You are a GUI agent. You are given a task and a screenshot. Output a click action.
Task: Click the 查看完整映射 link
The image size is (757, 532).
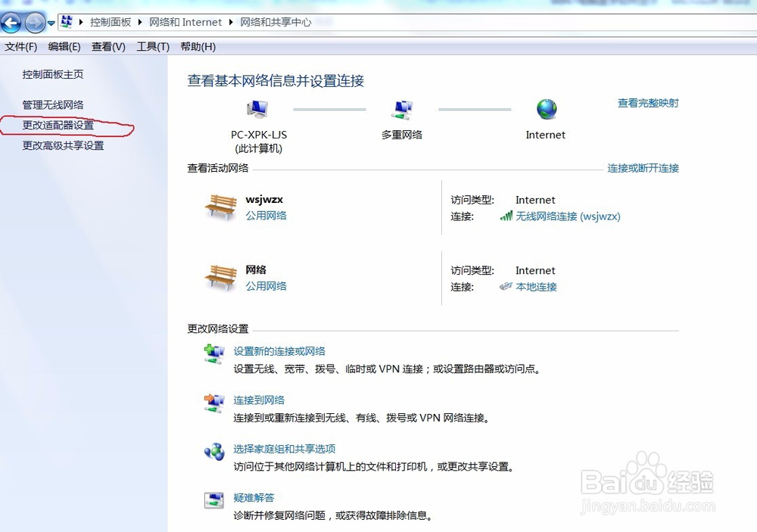point(648,104)
